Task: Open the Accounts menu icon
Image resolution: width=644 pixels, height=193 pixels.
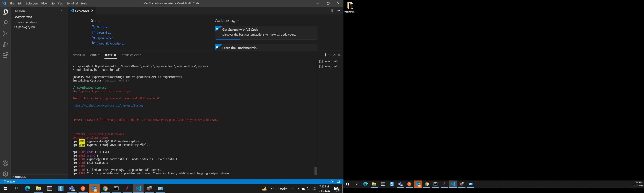Action: pos(5,163)
